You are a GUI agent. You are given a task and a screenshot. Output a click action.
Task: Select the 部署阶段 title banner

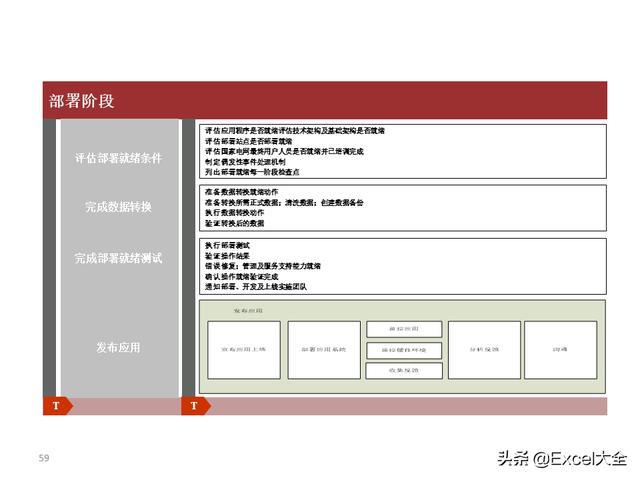325,100
